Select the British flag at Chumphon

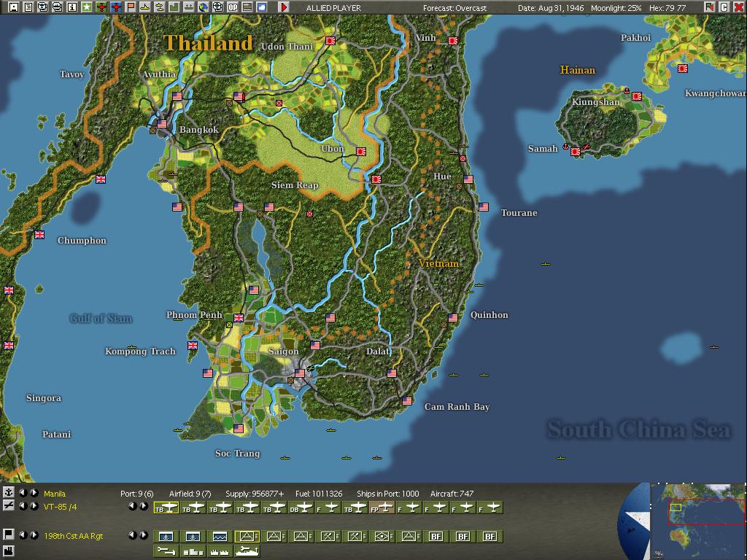click(39, 234)
